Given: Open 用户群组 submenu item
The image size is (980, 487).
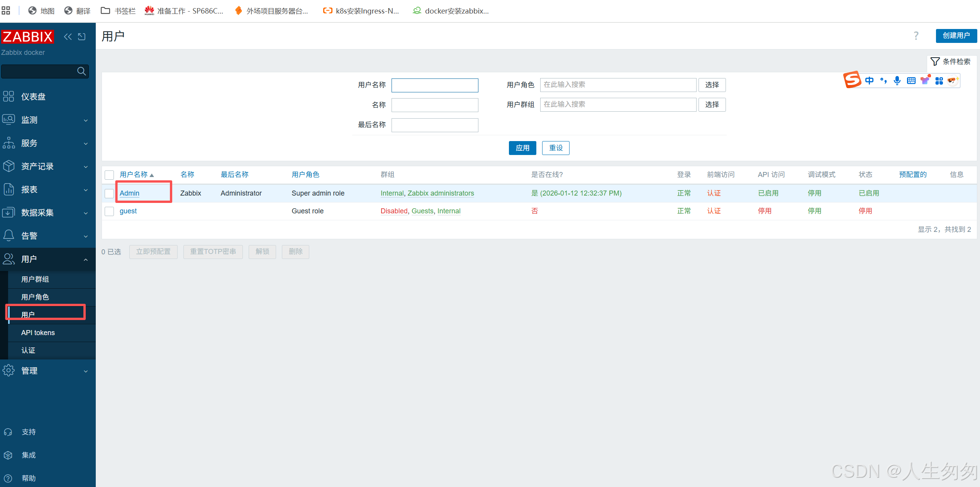Looking at the screenshot, I should coord(35,279).
